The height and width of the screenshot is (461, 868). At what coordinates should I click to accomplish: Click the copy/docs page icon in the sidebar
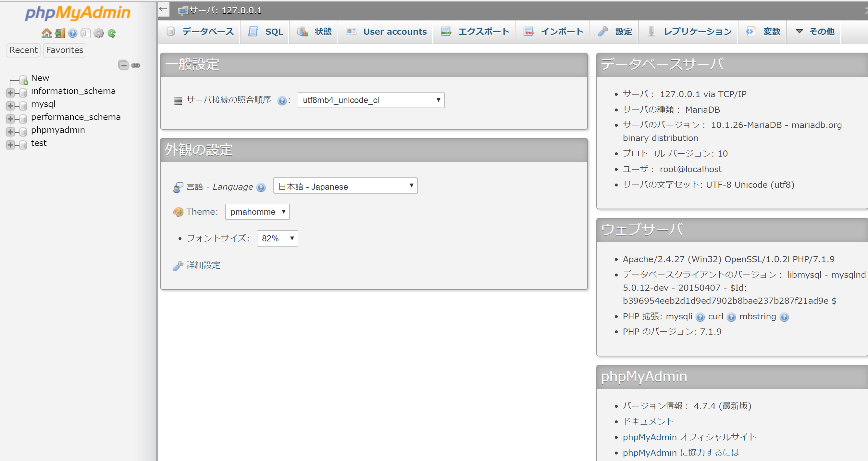[86, 33]
